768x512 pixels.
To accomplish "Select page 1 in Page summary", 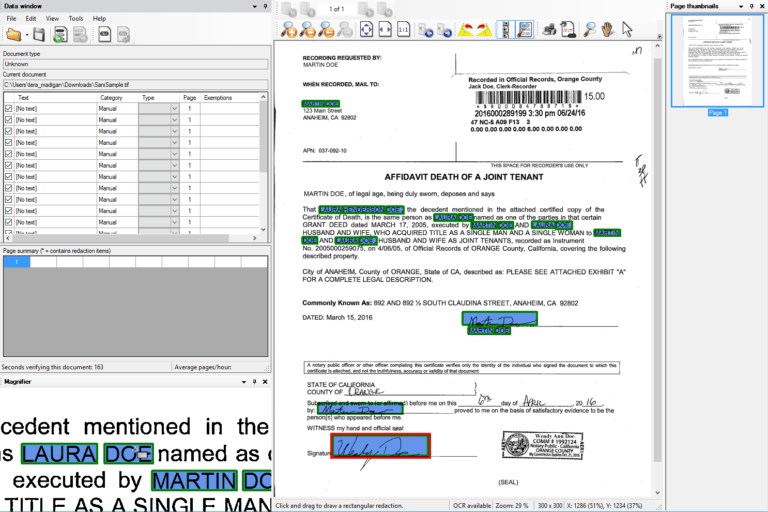I will pos(16,262).
